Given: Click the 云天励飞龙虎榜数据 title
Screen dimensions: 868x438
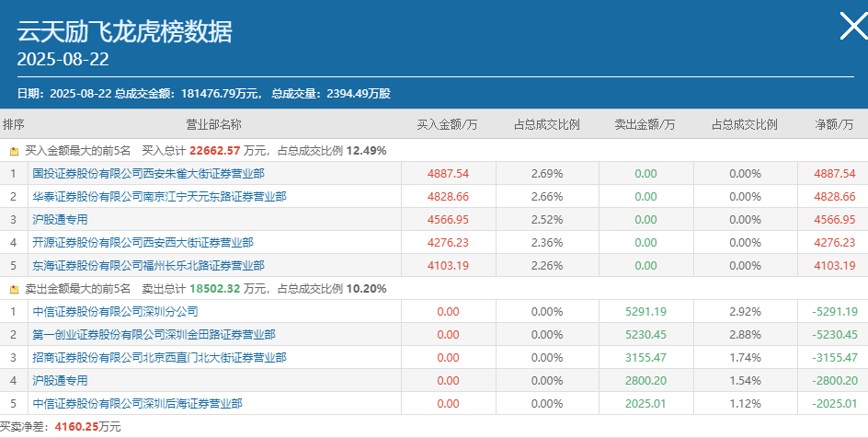Looking at the screenshot, I should click(x=124, y=31).
